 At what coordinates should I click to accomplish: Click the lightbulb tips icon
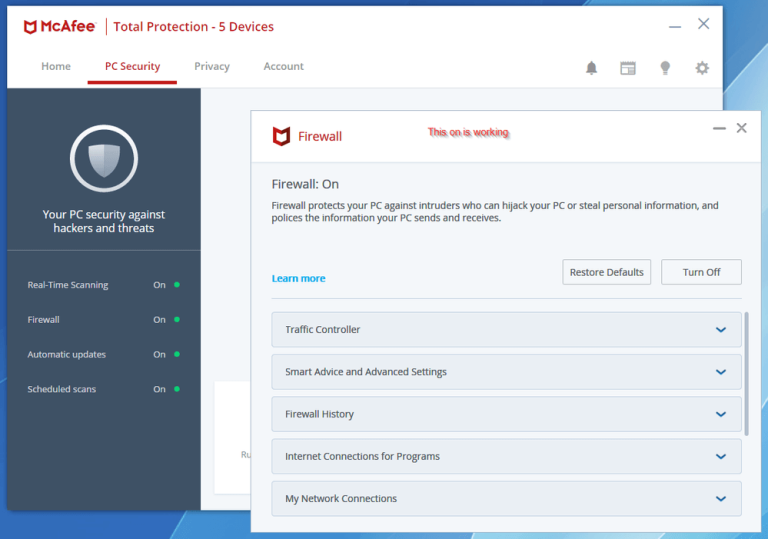tap(665, 68)
